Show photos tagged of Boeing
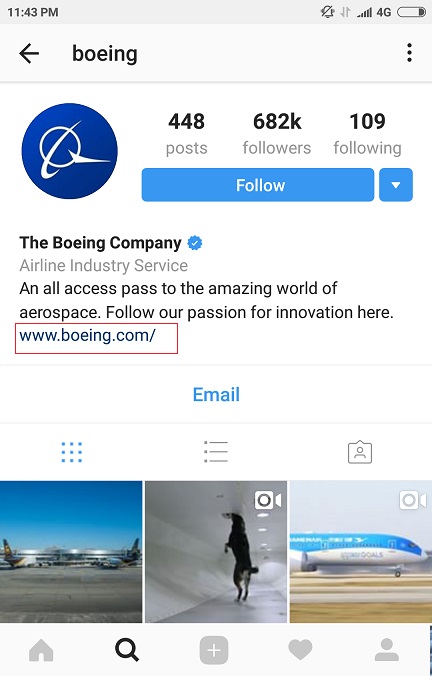Screen dimensions: 432x676 tap(360, 452)
